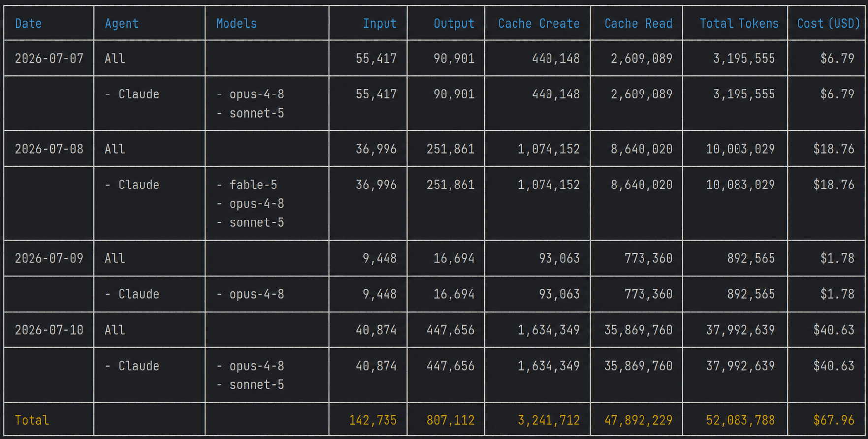Click the Output column header

tap(454, 23)
